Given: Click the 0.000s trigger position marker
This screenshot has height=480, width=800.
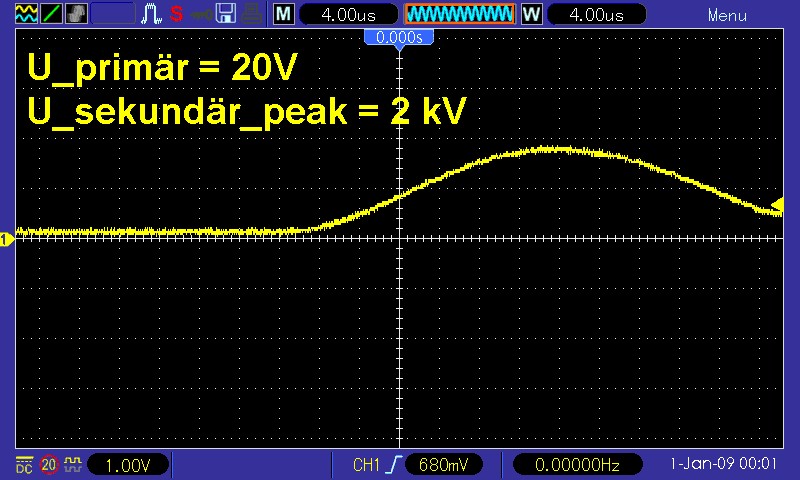Looking at the screenshot, I should (398, 37).
